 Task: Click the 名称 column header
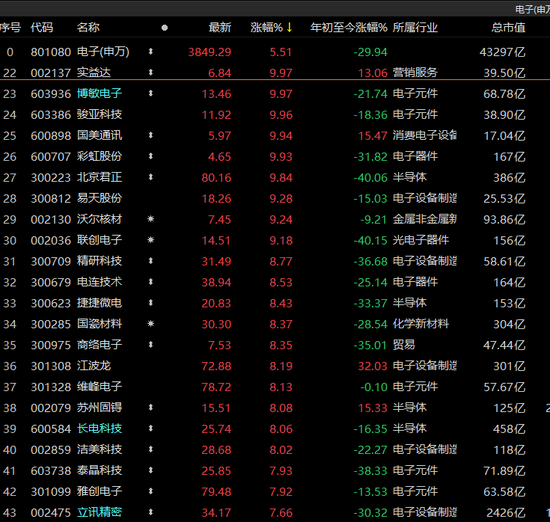click(88, 27)
